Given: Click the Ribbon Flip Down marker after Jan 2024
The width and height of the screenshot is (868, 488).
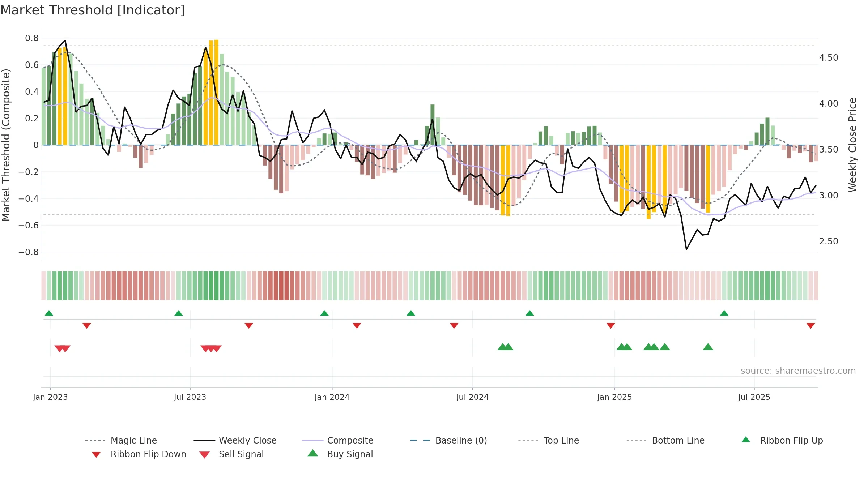Looking at the screenshot, I should tap(357, 326).
